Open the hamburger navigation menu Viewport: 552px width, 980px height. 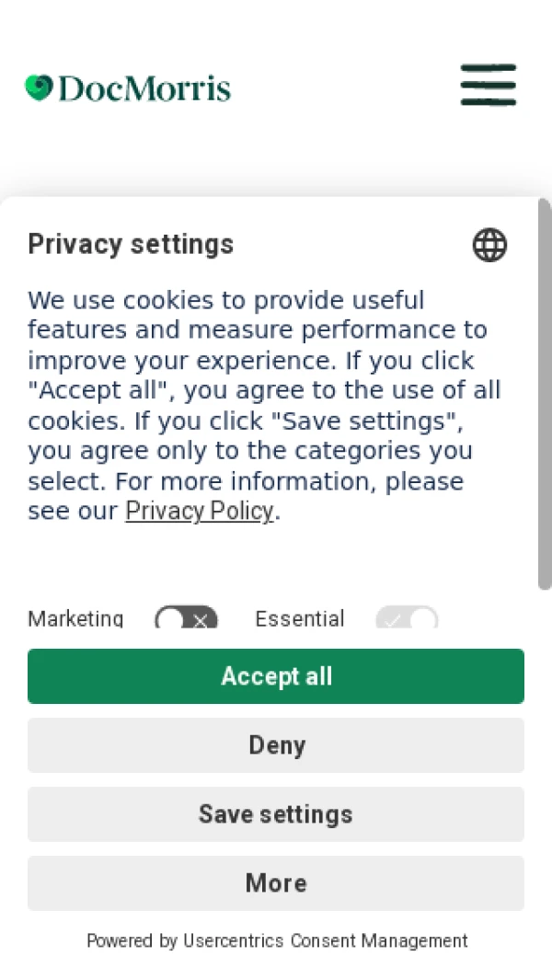coord(489,85)
